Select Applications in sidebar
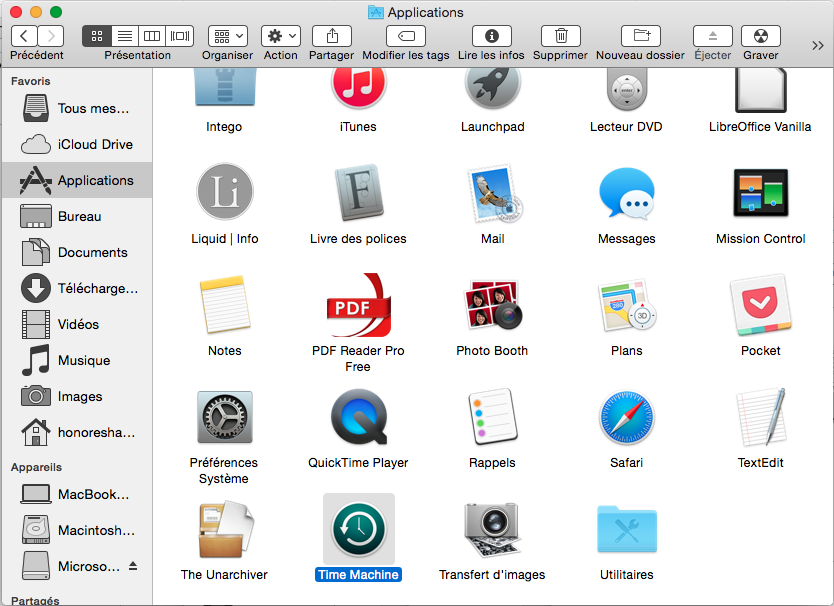Screen dimensions: 834x606 click(77, 180)
